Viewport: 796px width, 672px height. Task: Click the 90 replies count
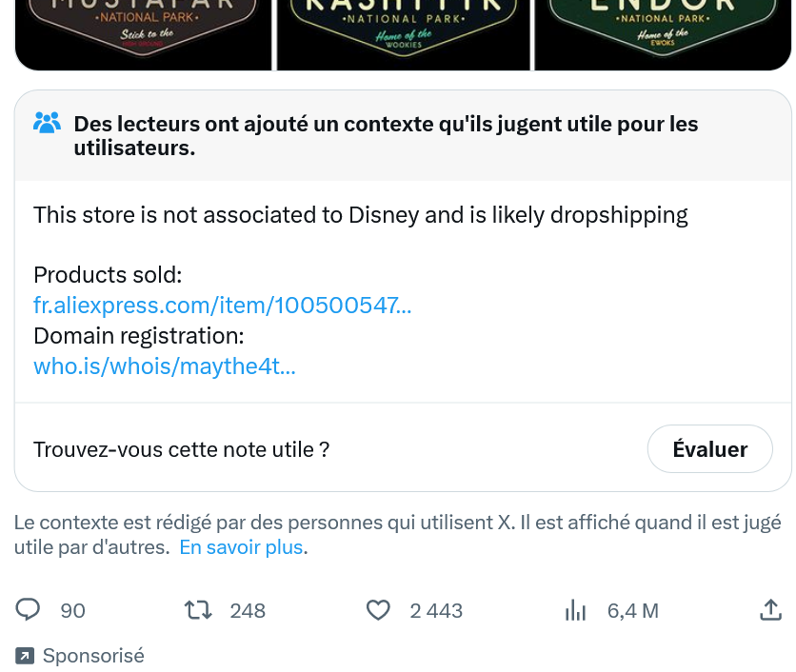pyautogui.click(x=73, y=611)
